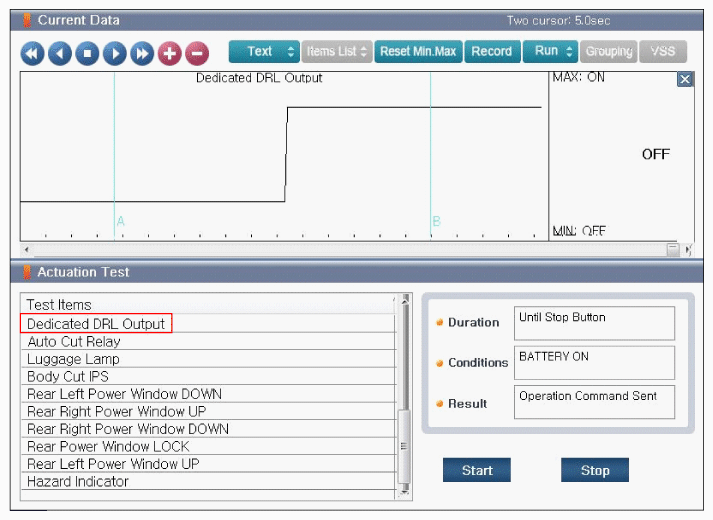Click the Conditions field BATTERY ON
Screen dimensions: 713x520
tap(594, 363)
